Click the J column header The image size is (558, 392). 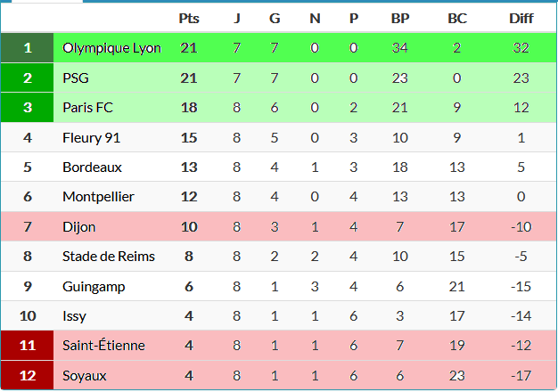tap(236, 18)
